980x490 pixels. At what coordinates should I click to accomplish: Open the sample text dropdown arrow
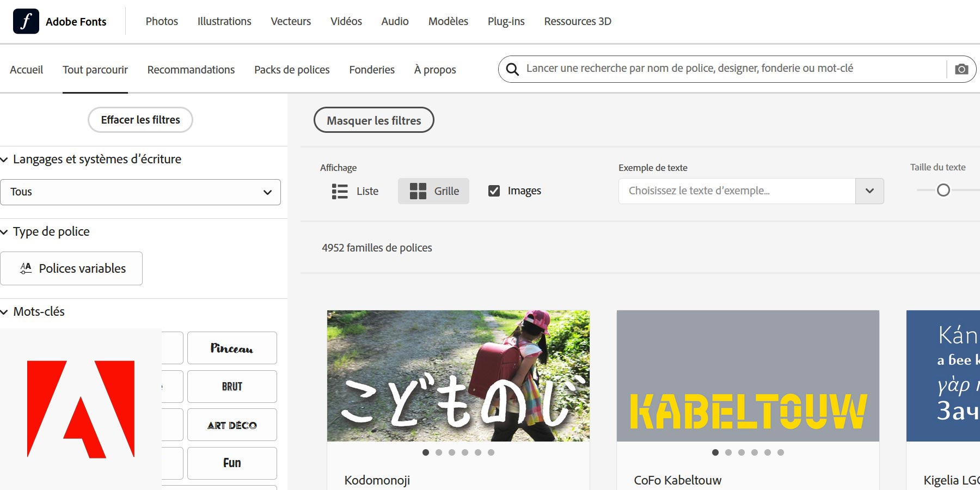click(x=869, y=191)
